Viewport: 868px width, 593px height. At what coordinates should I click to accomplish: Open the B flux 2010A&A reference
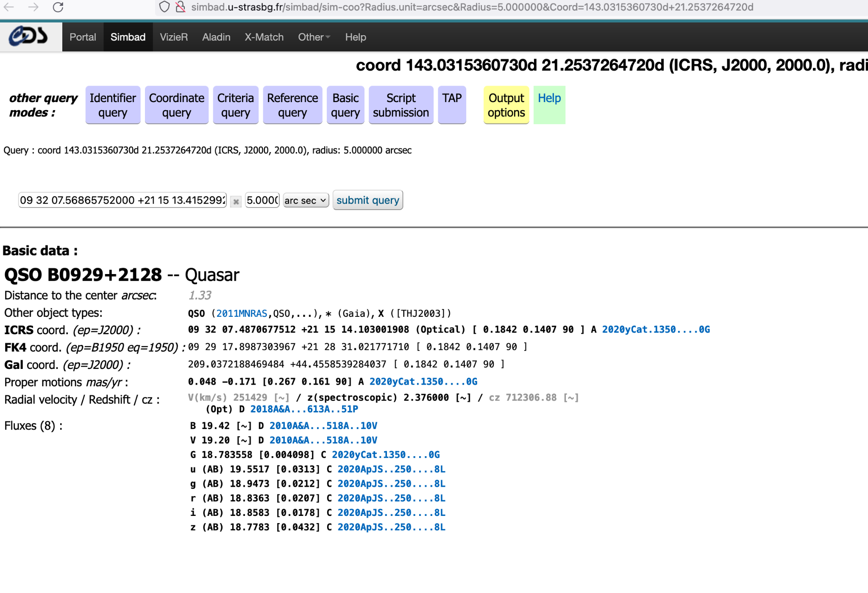[323, 426]
